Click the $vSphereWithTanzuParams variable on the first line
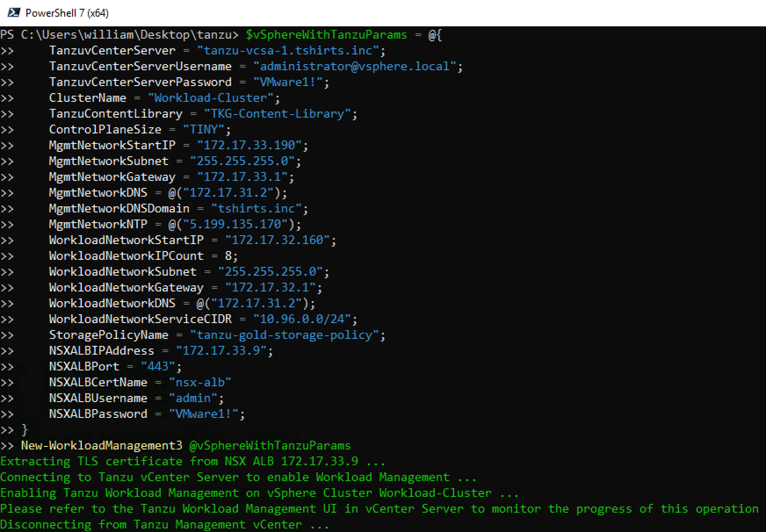Viewport: 766px width, 532px height. pyautogui.click(x=326, y=35)
